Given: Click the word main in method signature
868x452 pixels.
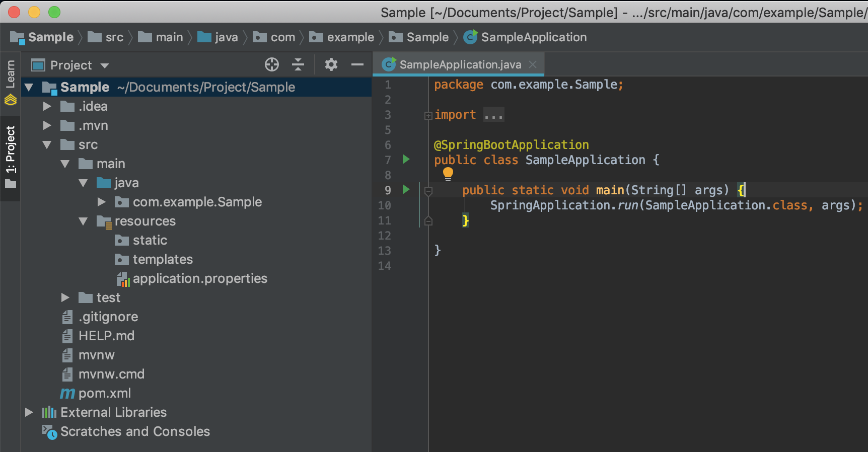Looking at the screenshot, I should (x=610, y=190).
